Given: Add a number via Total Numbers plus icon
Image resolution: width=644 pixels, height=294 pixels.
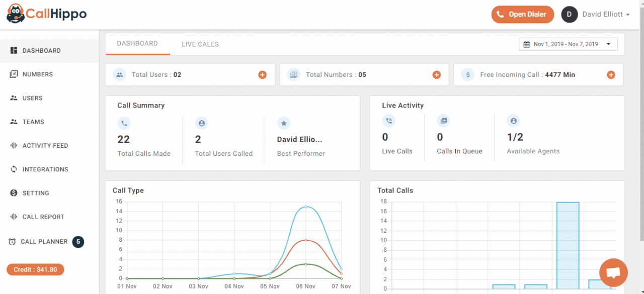Looking at the screenshot, I should pyautogui.click(x=436, y=75).
